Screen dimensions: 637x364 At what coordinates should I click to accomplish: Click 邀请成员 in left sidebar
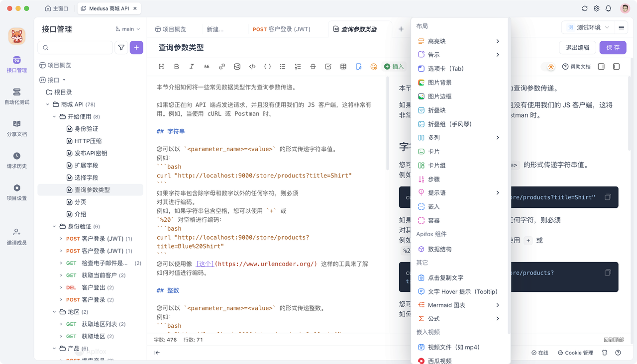point(17,237)
